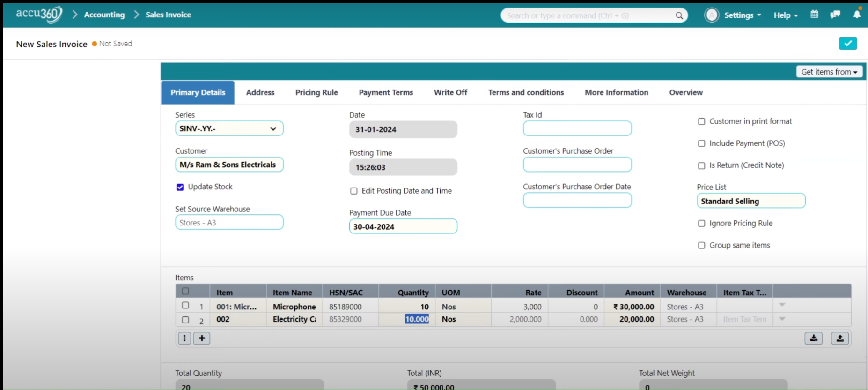Image resolution: width=868 pixels, height=390 pixels.
Task: Click the accu360 logo
Action: [39, 14]
